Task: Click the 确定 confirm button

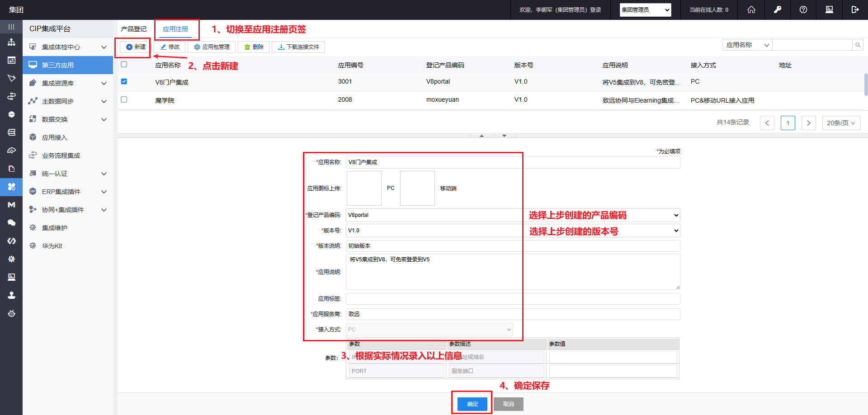Action: click(472, 404)
